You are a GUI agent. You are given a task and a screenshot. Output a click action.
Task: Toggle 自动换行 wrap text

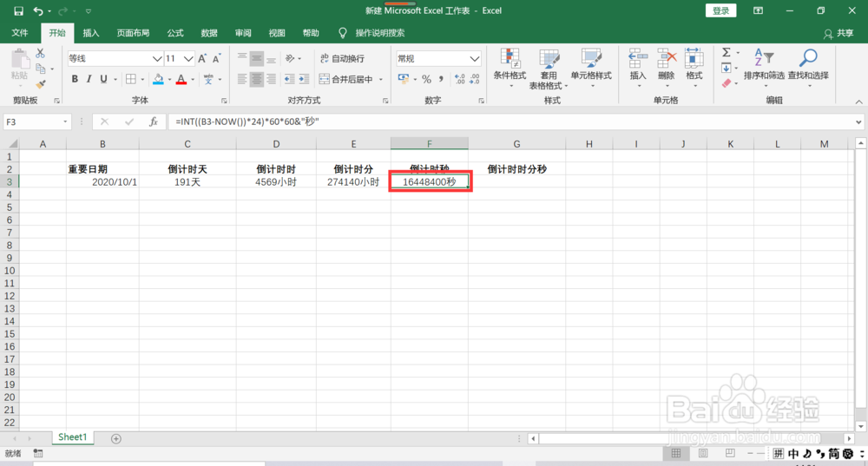click(x=342, y=59)
